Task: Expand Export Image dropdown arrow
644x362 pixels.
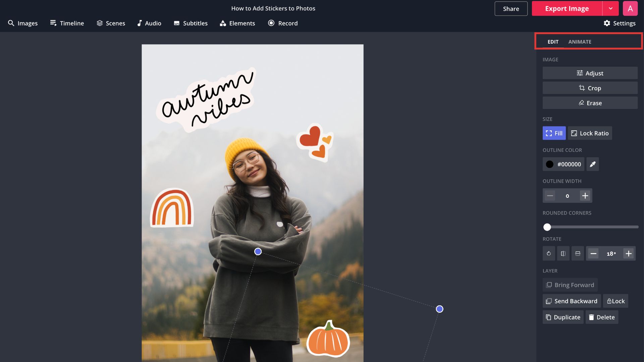Action: click(x=610, y=9)
